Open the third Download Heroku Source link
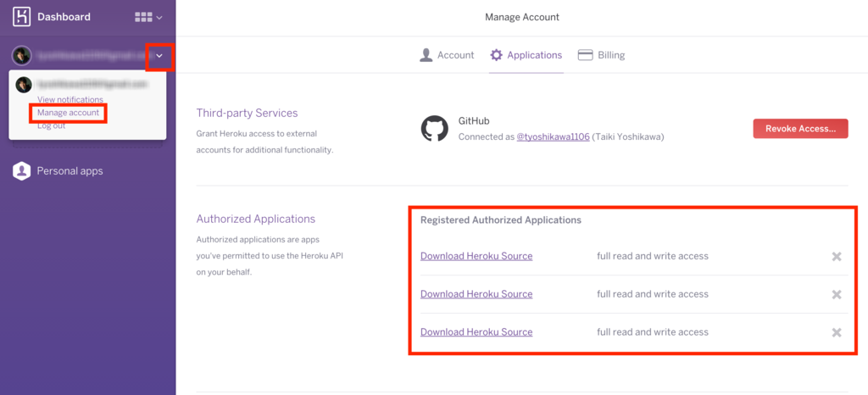Viewport: 868px width, 395px height. 476,332
